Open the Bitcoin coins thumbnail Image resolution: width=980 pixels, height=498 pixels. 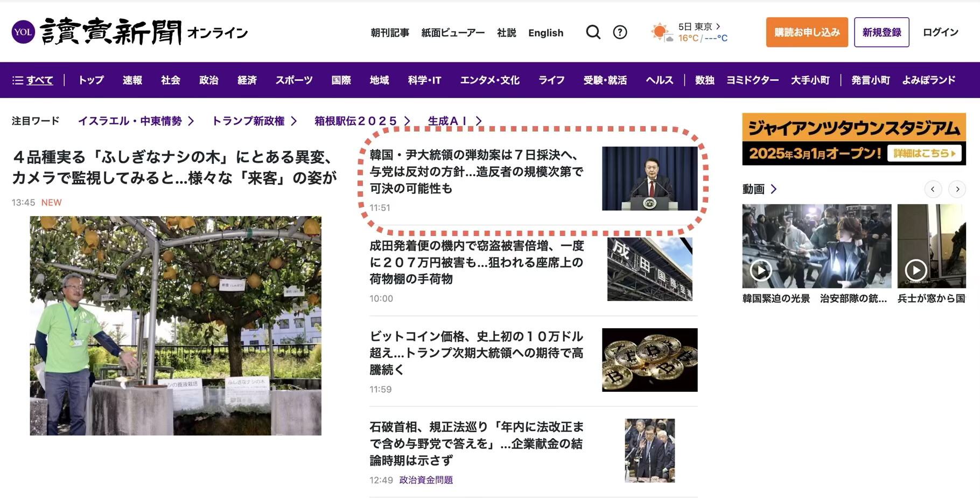[649, 359]
